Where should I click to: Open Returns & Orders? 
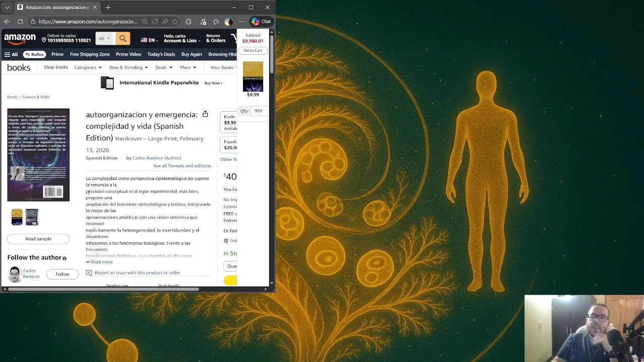point(215,38)
